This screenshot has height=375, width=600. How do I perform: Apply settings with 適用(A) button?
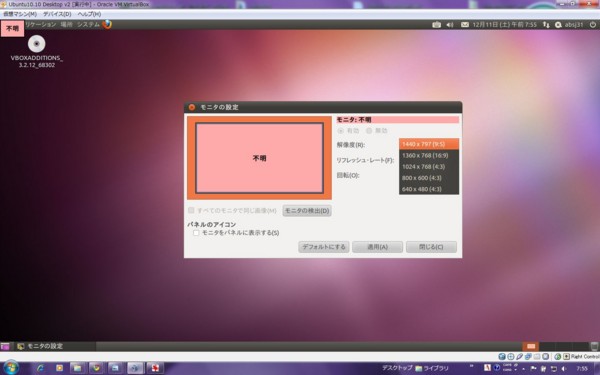(377, 247)
